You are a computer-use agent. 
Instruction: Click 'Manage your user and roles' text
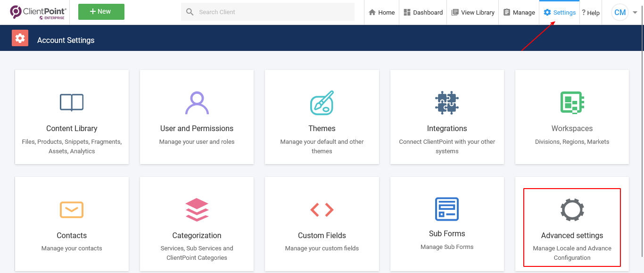pyautogui.click(x=197, y=141)
